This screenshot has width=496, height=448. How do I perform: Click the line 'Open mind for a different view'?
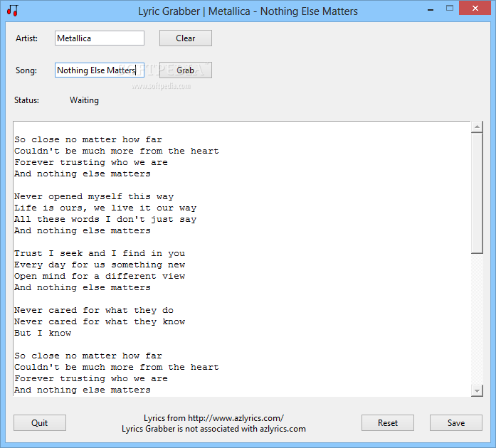click(100, 277)
